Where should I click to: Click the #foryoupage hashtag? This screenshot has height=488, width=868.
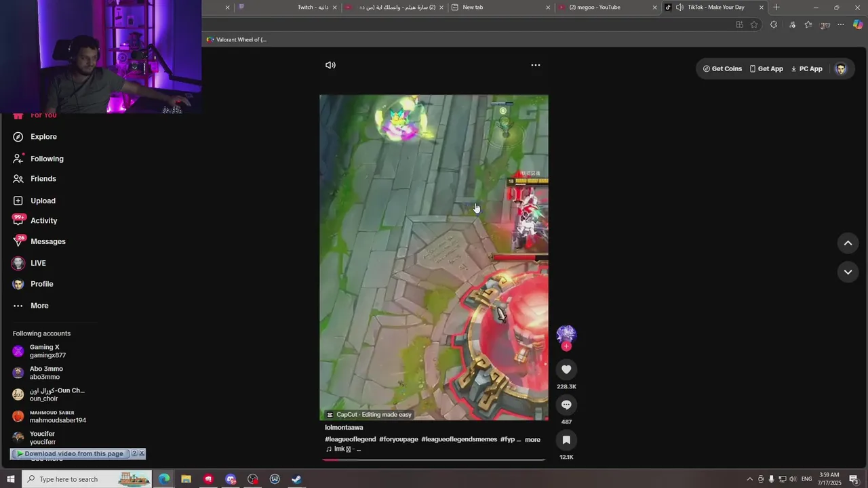point(398,439)
